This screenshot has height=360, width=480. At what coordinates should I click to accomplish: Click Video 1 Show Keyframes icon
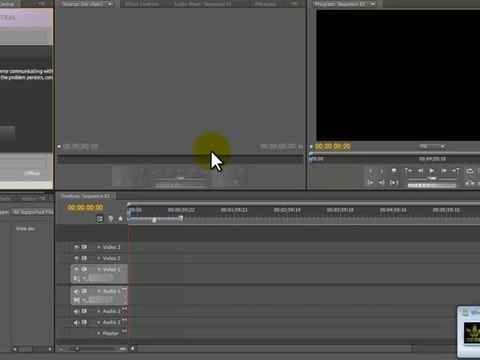(x=85, y=278)
